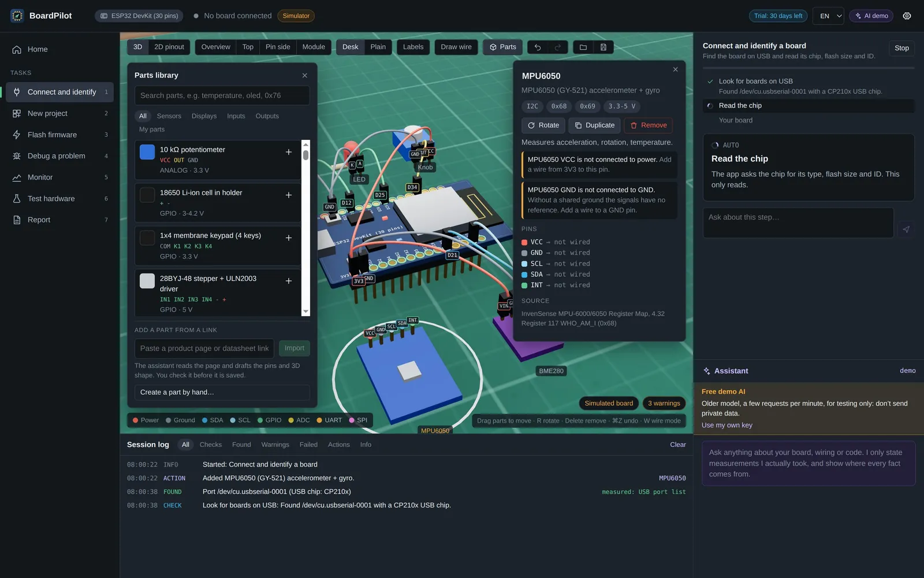Image resolution: width=924 pixels, height=578 pixels.
Task: Switch view to 3D
Action: point(137,47)
